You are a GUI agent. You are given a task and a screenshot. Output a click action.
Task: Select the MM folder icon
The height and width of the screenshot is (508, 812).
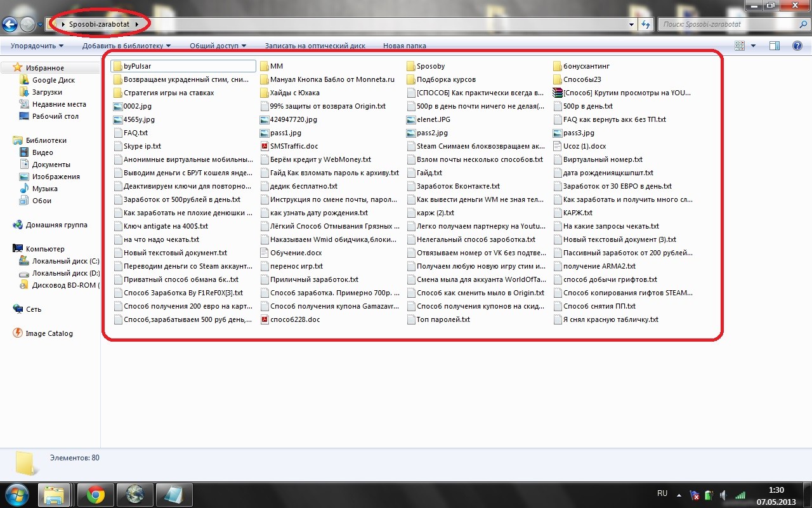[265, 66]
